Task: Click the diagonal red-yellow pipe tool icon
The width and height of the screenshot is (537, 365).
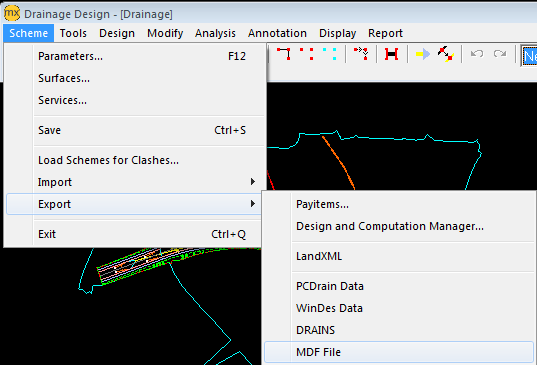Action: pyautogui.click(x=446, y=54)
